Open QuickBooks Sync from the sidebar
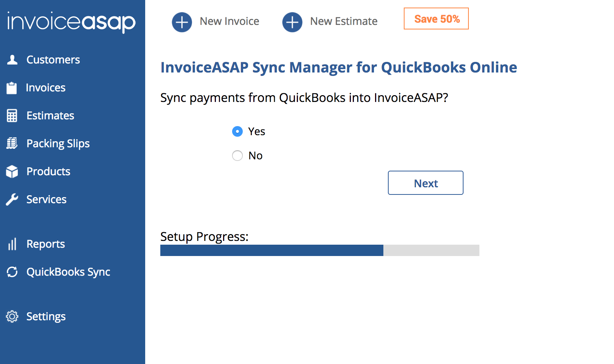The height and width of the screenshot is (364, 614). (68, 272)
